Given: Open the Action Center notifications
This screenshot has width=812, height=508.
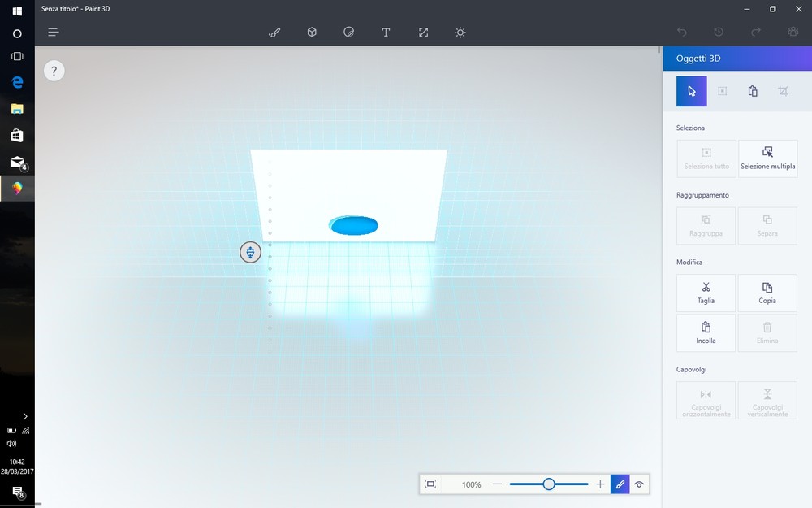Looking at the screenshot, I should tap(18, 492).
